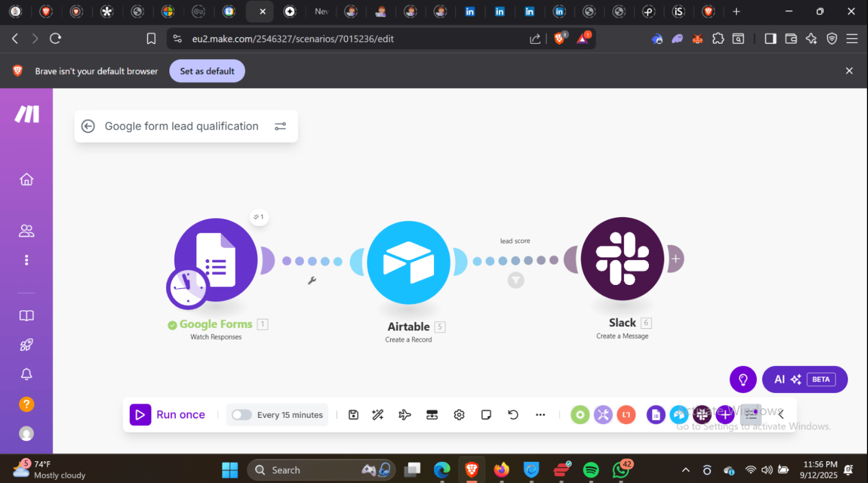The width and height of the screenshot is (868, 483).
Task: Open the lead score filter funnel icon
Action: coord(516,280)
